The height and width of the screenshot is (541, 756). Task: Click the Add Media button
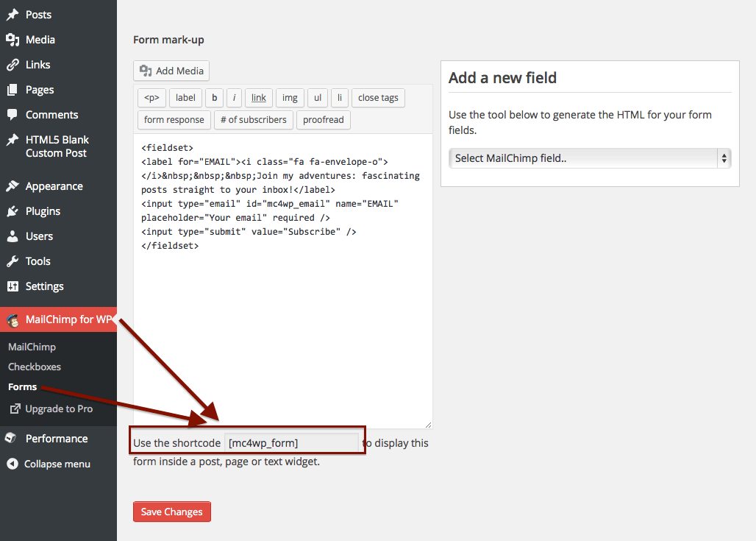(x=171, y=71)
